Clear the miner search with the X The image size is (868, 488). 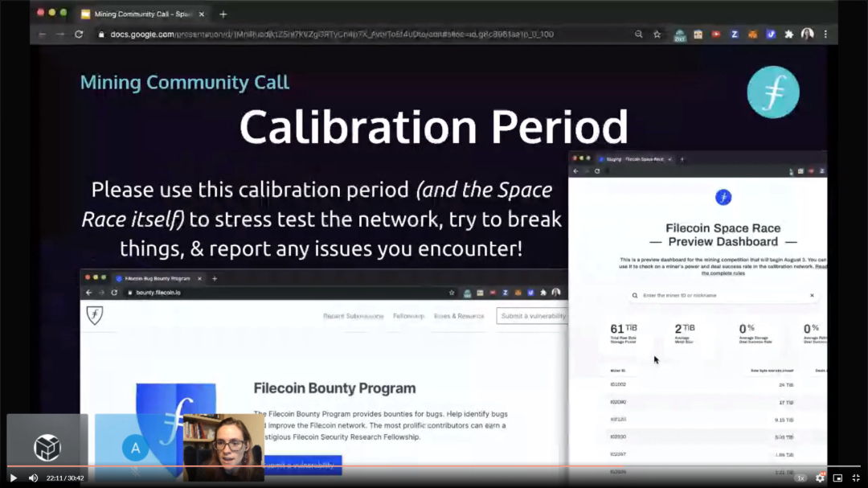[x=812, y=295]
